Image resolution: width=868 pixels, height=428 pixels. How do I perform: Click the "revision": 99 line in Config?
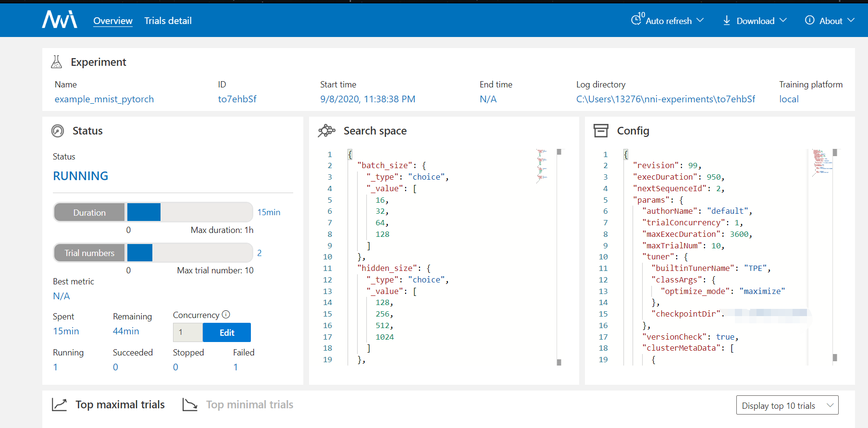667,165
